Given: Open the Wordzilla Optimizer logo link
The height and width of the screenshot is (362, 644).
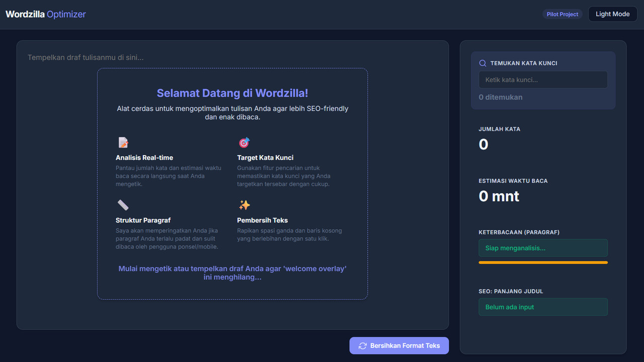Looking at the screenshot, I should pos(46,14).
